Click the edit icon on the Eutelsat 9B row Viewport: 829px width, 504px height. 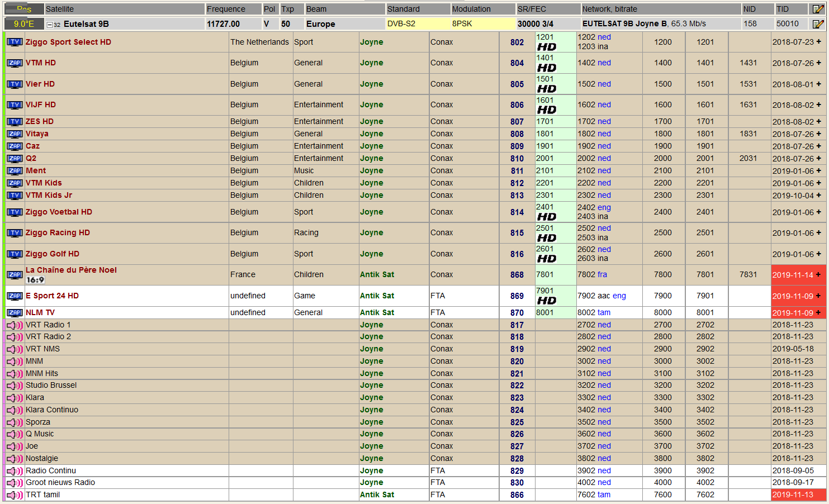[x=818, y=24]
